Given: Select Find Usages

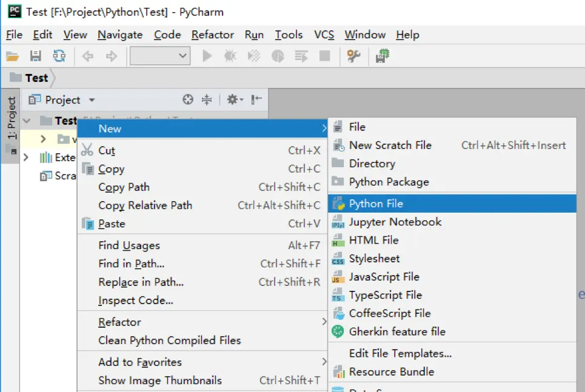Looking at the screenshot, I should [x=202, y=245].
